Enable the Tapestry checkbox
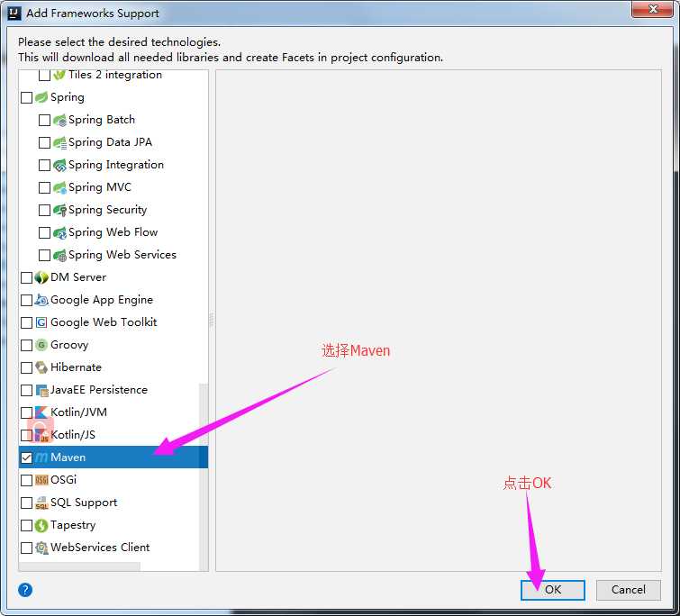 [x=26, y=525]
